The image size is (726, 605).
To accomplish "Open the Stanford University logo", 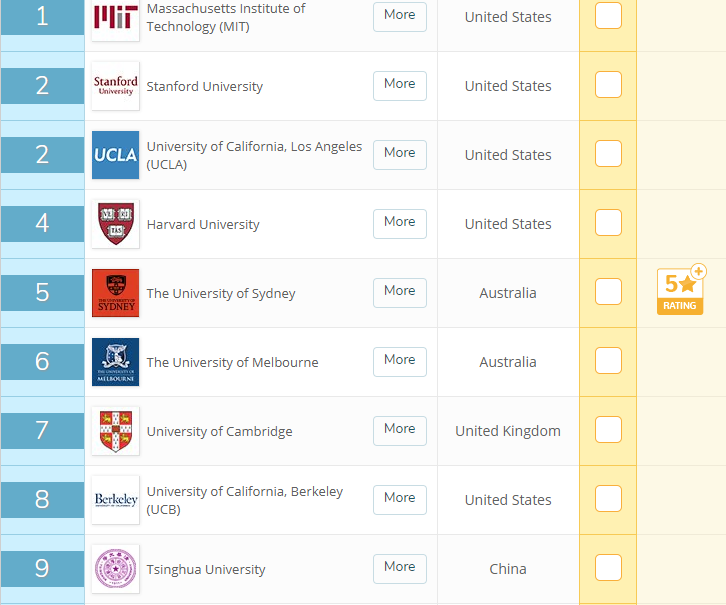I will [x=115, y=86].
